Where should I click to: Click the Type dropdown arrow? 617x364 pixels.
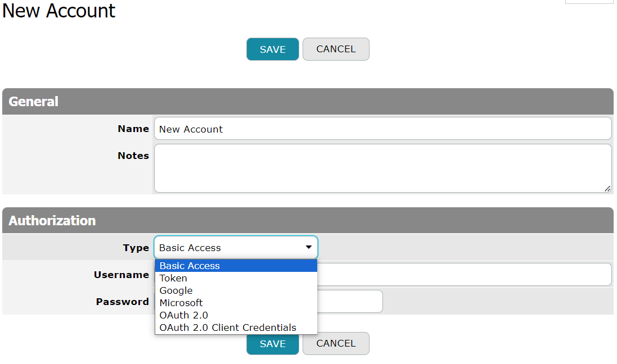[x=308, y=247]
